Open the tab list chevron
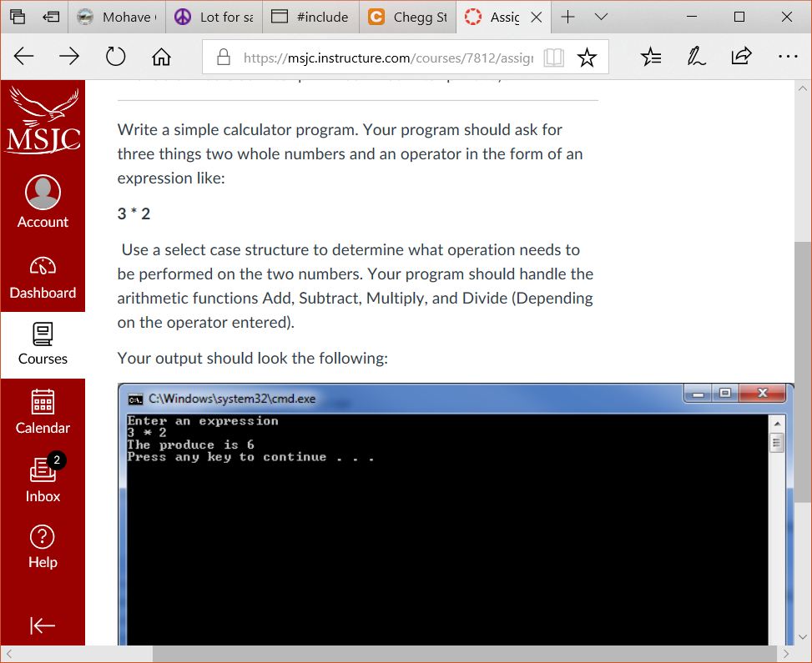This screenshot has width=812, height=663. (601, 16)
